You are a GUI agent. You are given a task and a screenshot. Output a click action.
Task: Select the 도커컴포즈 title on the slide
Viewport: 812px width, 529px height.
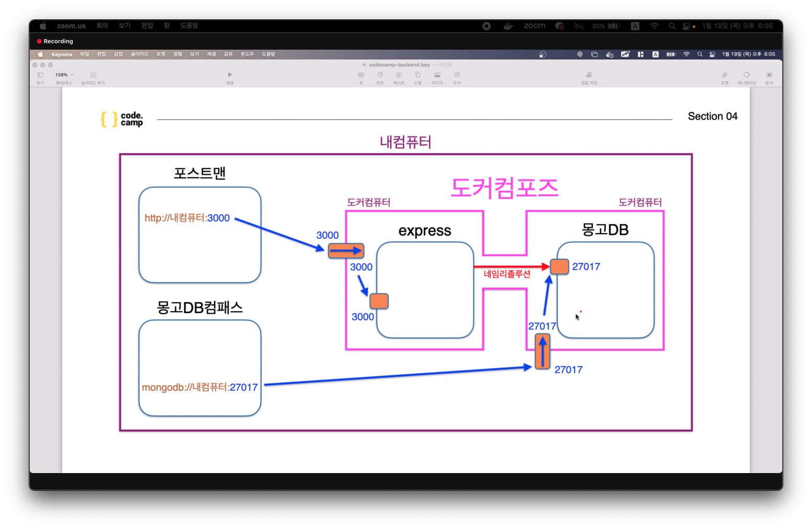point(504,188)
